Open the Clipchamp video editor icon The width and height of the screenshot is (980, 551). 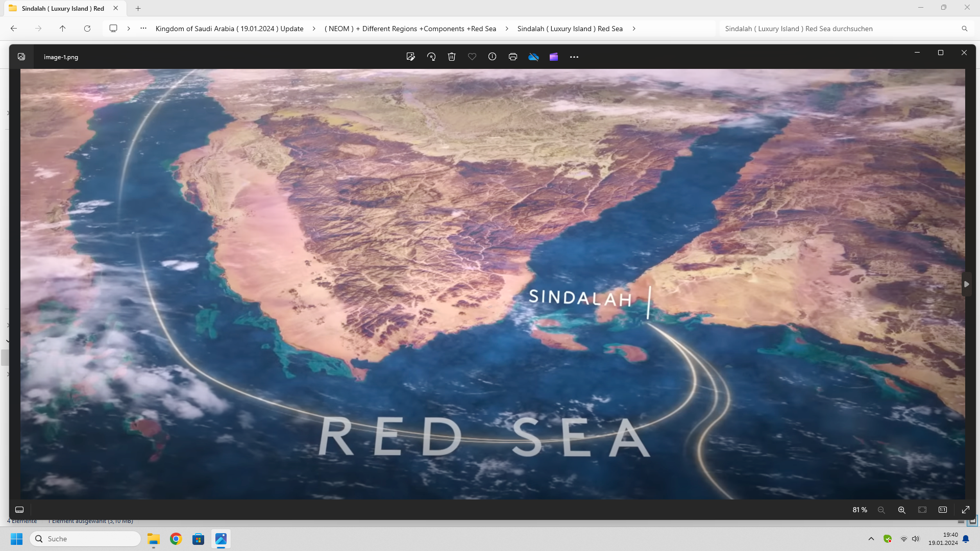554,57
